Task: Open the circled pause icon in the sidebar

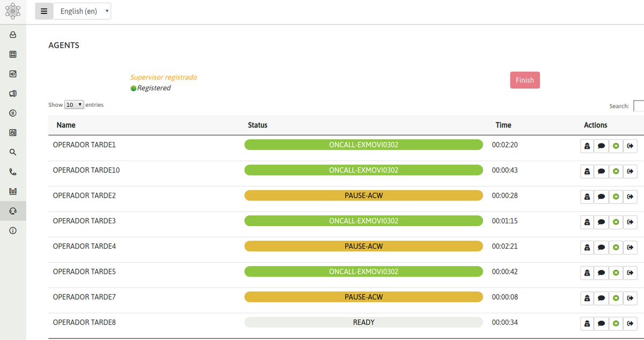Action: coord(13,113)
